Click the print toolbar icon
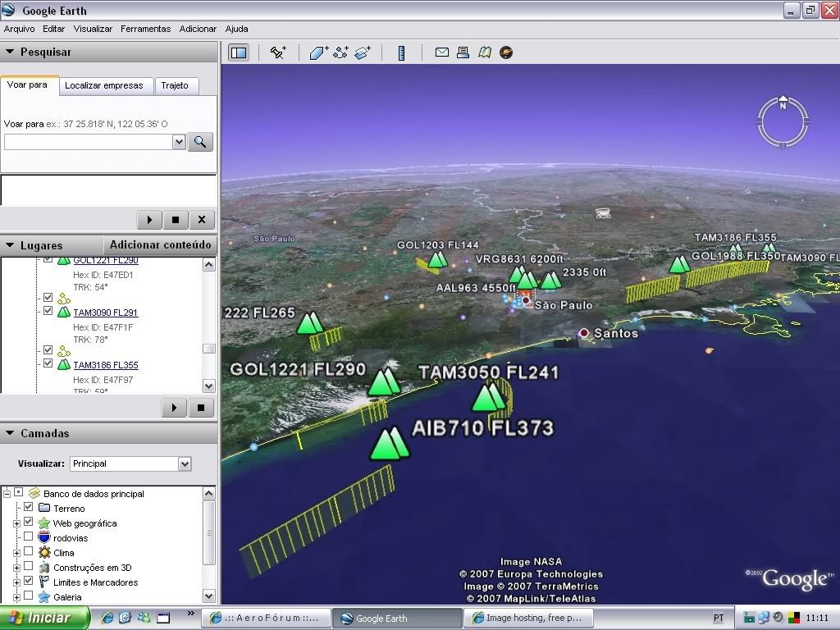840x630 pixels. coord(463,52)
